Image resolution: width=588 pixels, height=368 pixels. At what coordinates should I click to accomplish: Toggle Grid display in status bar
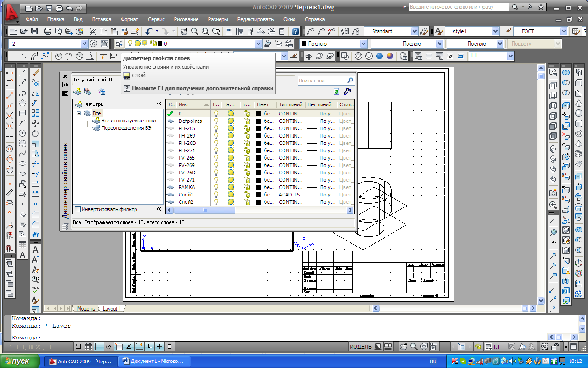tap(89, 346)
